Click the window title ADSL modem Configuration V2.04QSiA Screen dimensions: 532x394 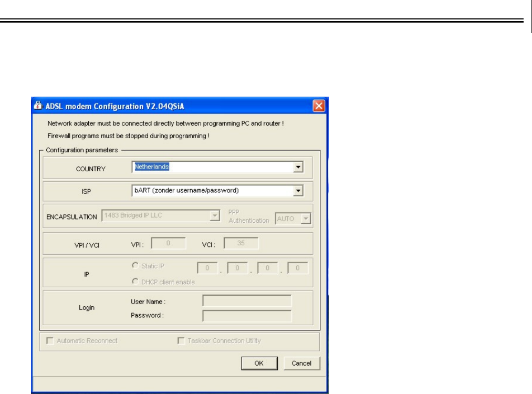coord(114,106)
